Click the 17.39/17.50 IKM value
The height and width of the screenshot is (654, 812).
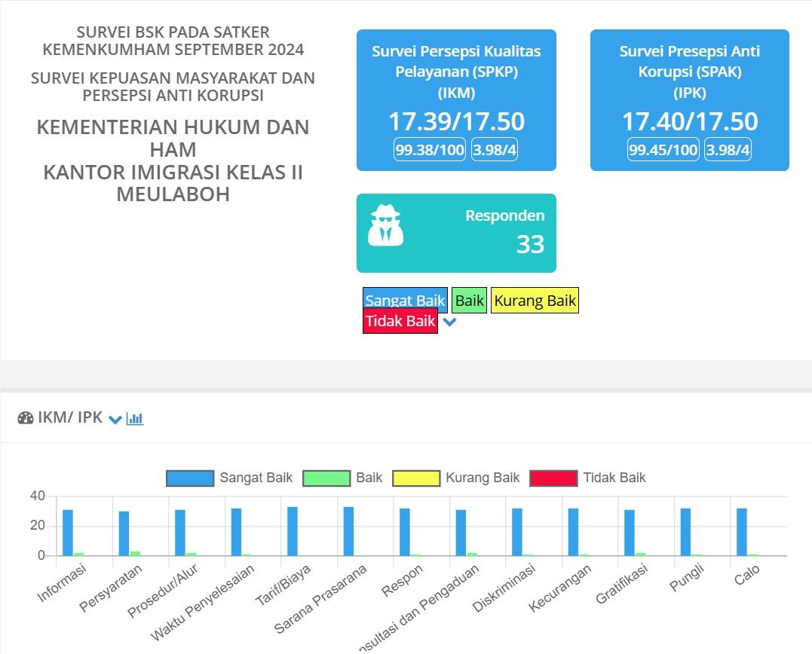456,121
